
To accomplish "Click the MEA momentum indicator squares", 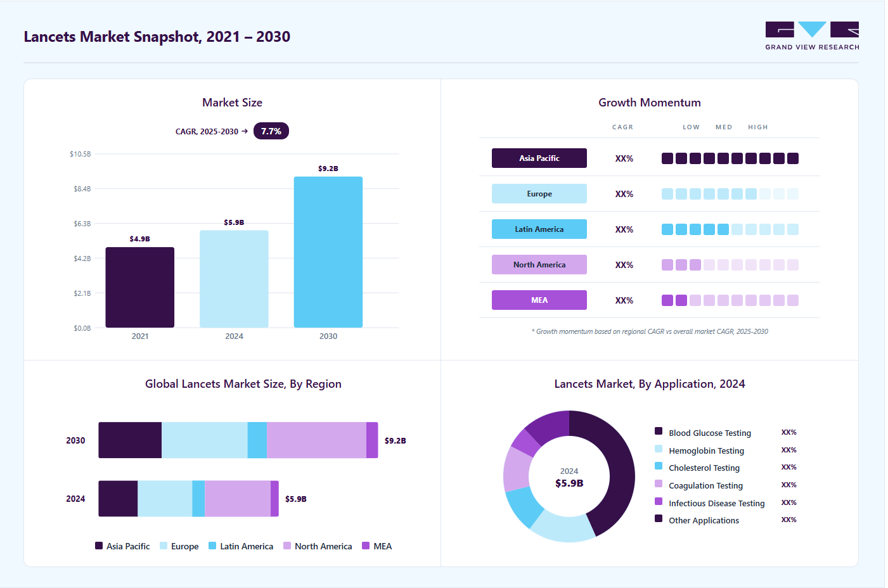I will 730,300.
